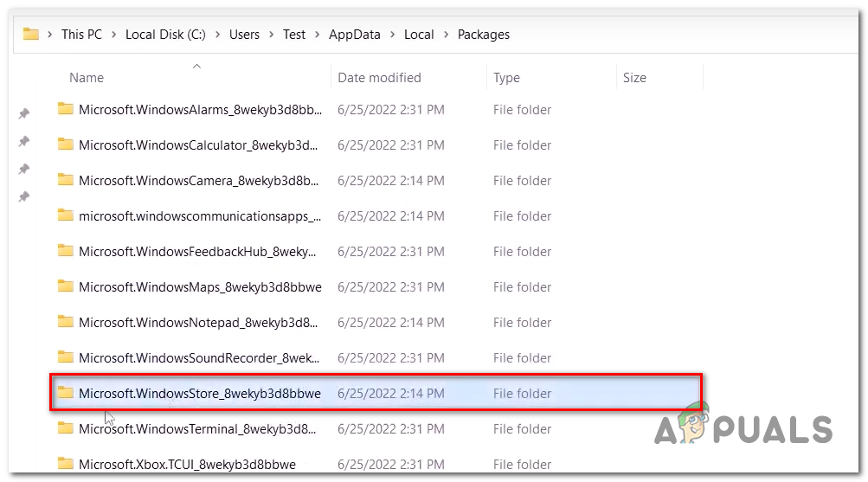Select folder icon of Microsoft.WindowsFeedbackHub row

pos(65,251)
